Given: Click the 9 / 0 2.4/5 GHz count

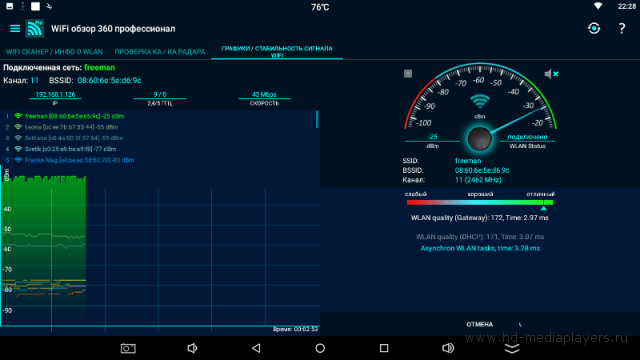Looking at the screenshot, I should [x=160, y=94].
